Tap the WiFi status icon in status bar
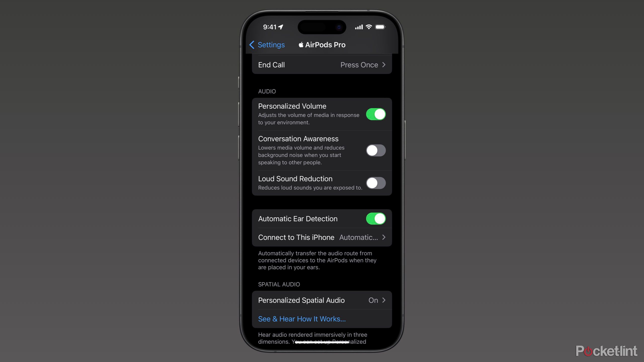Screen dimensions: 644x362 click(x=369, y=27)
